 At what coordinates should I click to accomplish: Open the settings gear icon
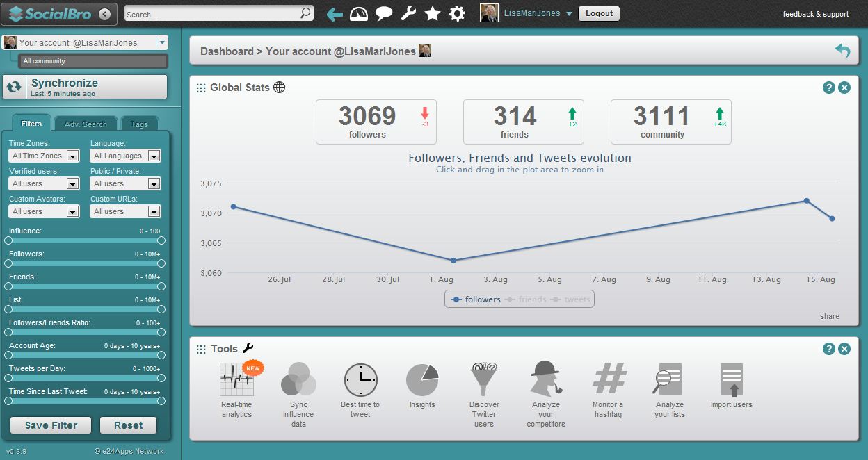coord(457,14)
